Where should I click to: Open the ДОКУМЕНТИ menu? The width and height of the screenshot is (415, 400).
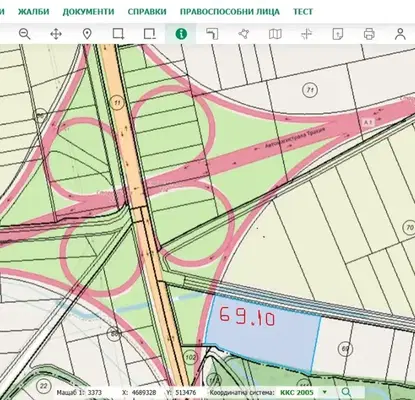tap(88, 12)
